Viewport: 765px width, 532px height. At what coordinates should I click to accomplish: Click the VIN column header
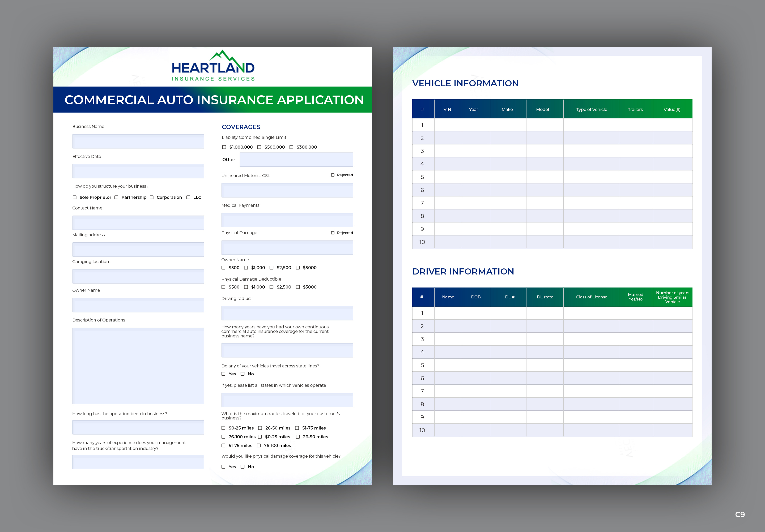(x=447, y=110)
